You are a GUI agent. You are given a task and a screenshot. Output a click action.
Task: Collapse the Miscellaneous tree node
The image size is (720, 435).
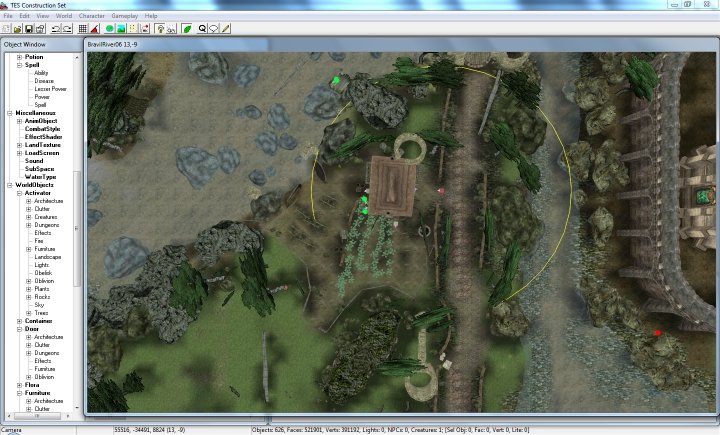(x=10, y=113)
